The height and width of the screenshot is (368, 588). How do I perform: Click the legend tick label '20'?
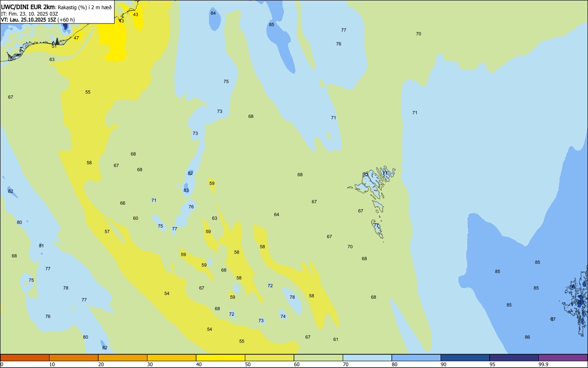point(101,364)
